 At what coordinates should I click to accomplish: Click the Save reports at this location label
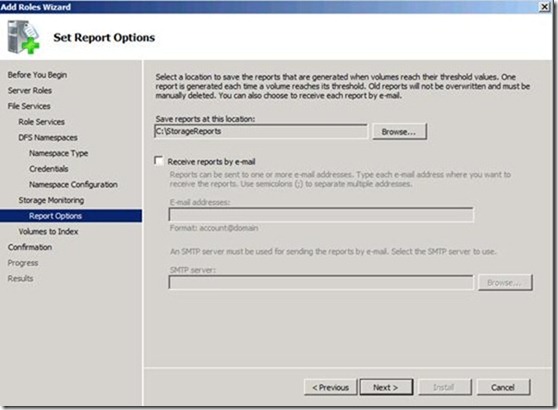(x=205, y=119)
